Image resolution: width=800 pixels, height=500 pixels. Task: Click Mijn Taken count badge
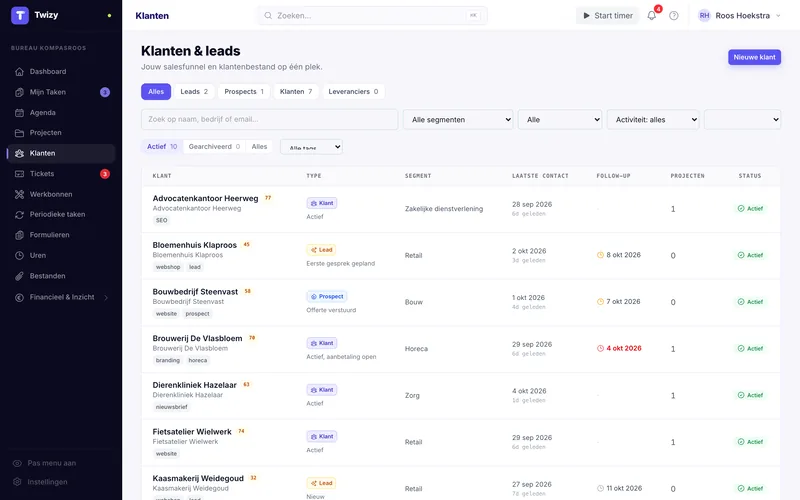click(x=105, y=92)
